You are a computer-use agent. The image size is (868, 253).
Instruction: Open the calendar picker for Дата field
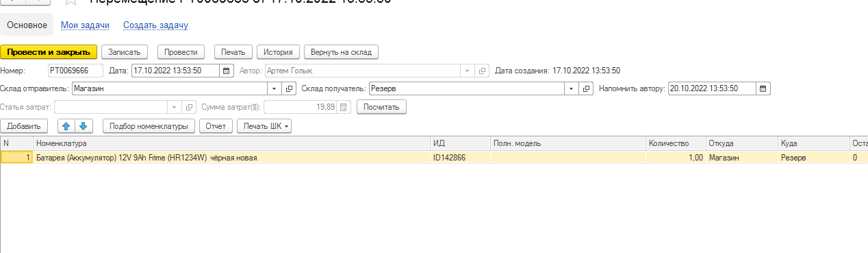[x=226, y=71]
